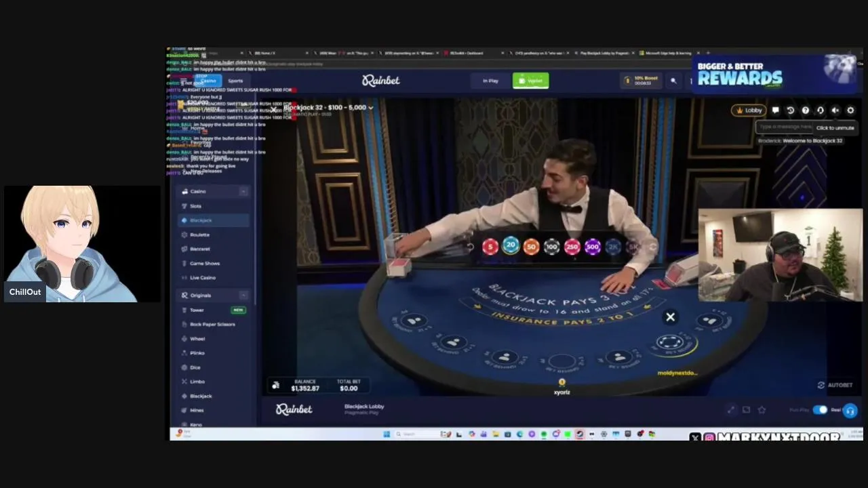Select the 20 chip
Screen dimensions: 868x488
(x=511, y=246)
